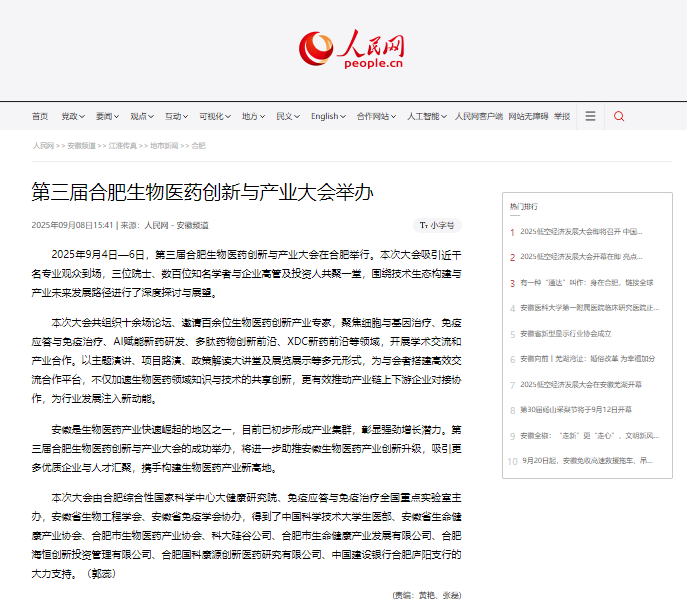Expand the 合作网站 dropdown

(x=376, y=116)
